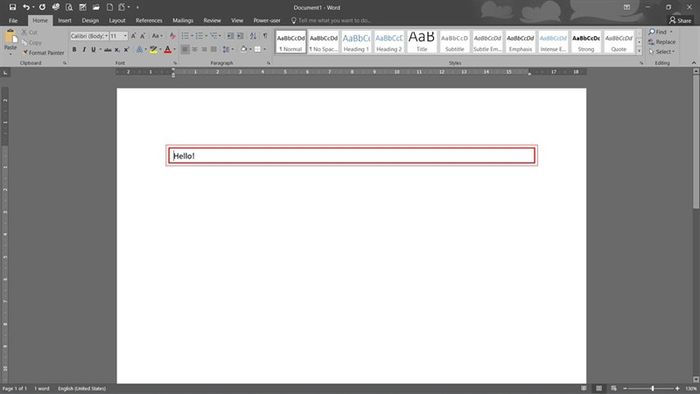Image resolution: width=700 pixels, height=394 pixels.
Task: Open the font size dropdown
Action: 125,36
